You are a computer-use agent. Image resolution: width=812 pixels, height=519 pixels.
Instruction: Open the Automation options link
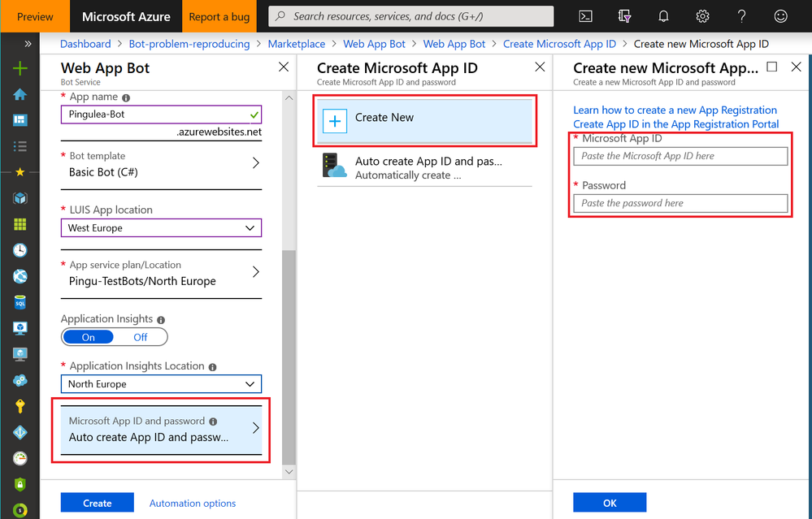193,503
